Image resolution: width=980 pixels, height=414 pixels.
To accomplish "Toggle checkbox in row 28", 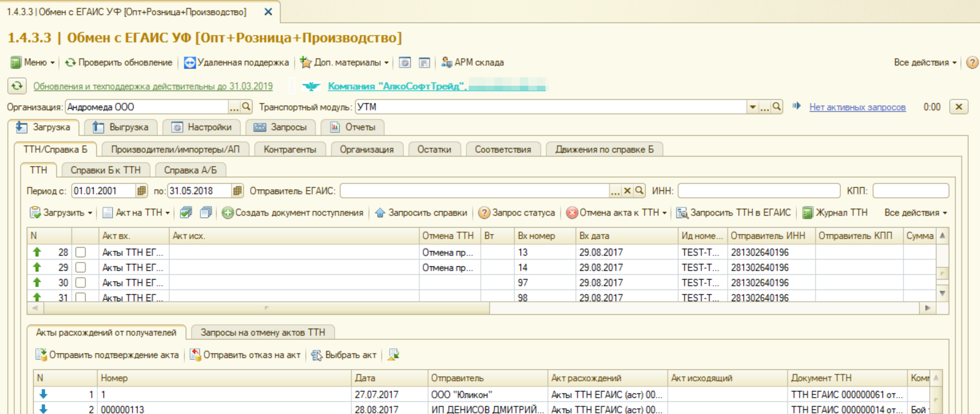I will pyautogui.click(x=80, y=252).
